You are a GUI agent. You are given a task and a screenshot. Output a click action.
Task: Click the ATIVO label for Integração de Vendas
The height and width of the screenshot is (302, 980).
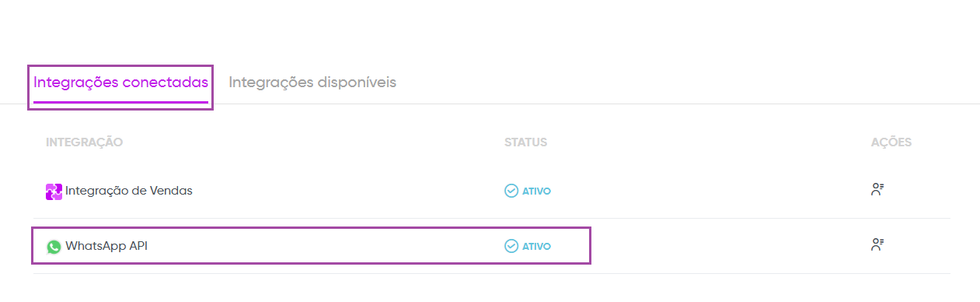tap(536, 191)
